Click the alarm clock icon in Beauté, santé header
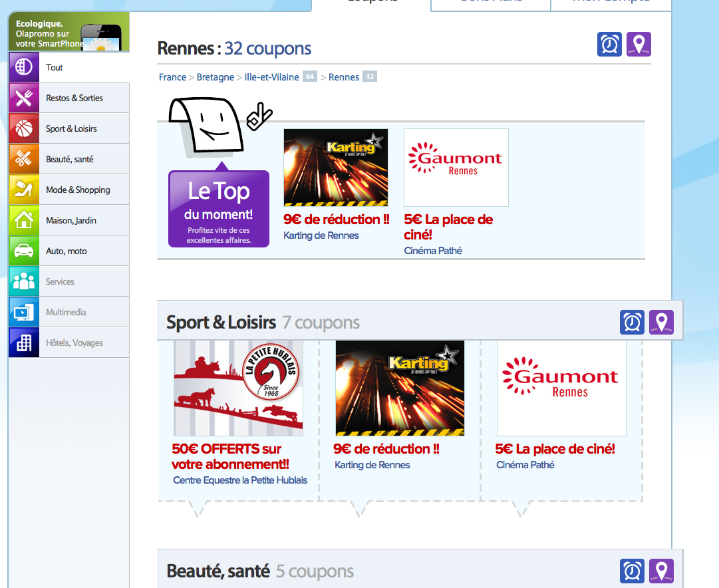Image resolution: width=719 pixels, height=588 pixels. pyautogui.click(x=633, y=571)
